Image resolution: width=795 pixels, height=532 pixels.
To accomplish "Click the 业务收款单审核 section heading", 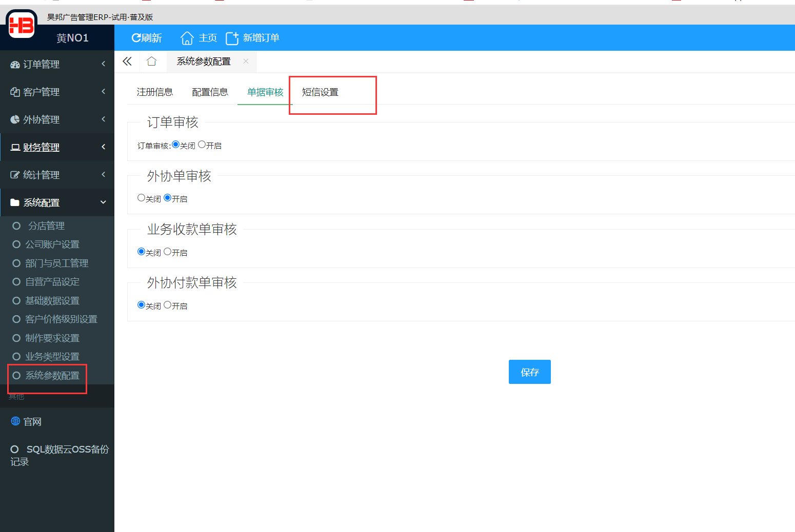I will coord(192,230).
